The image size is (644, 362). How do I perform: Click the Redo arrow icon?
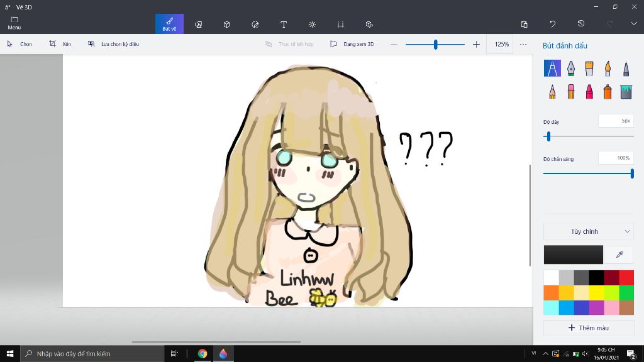(x=609, y=25)
